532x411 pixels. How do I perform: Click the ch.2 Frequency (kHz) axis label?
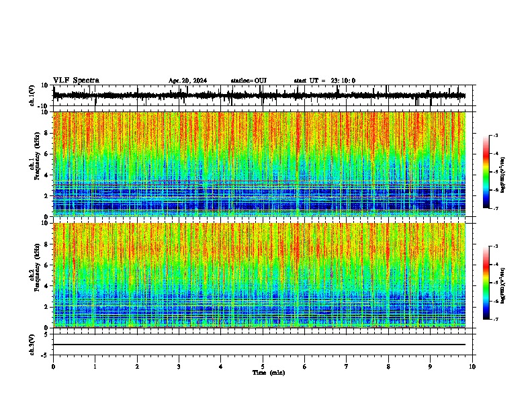(x=35, y=267)
